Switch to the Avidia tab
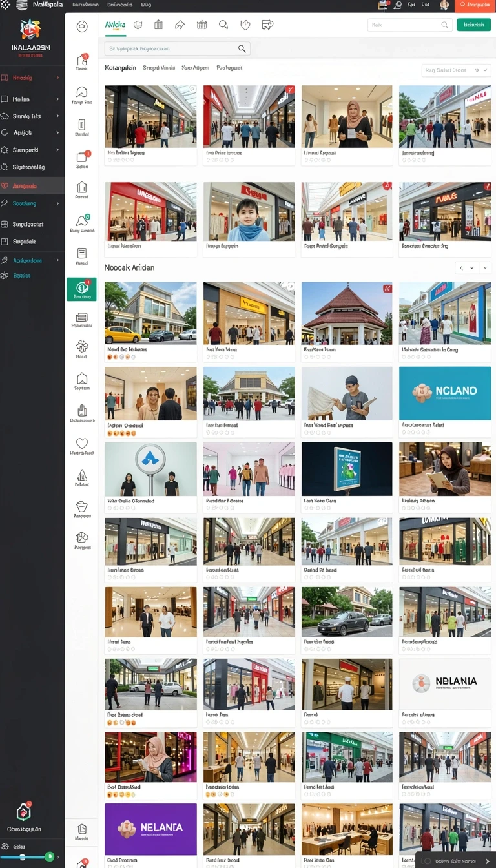Screen dimensions: 496x868 click(115, 24)
